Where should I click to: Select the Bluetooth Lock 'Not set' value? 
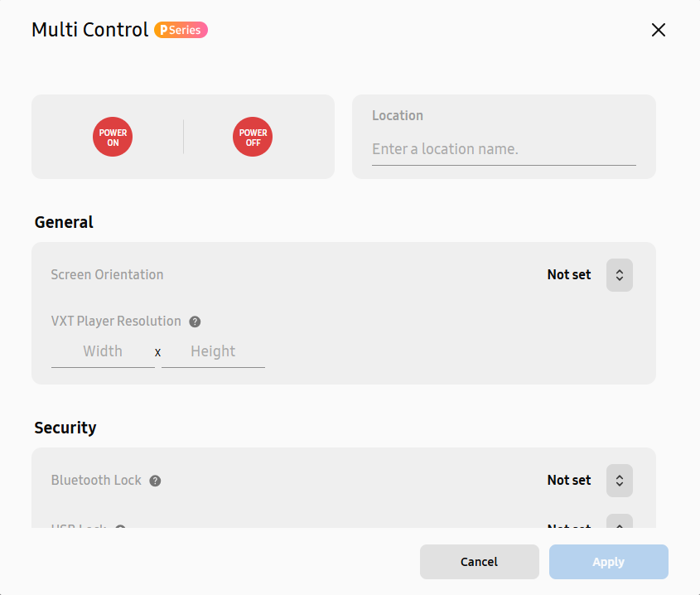pos(569,480)
